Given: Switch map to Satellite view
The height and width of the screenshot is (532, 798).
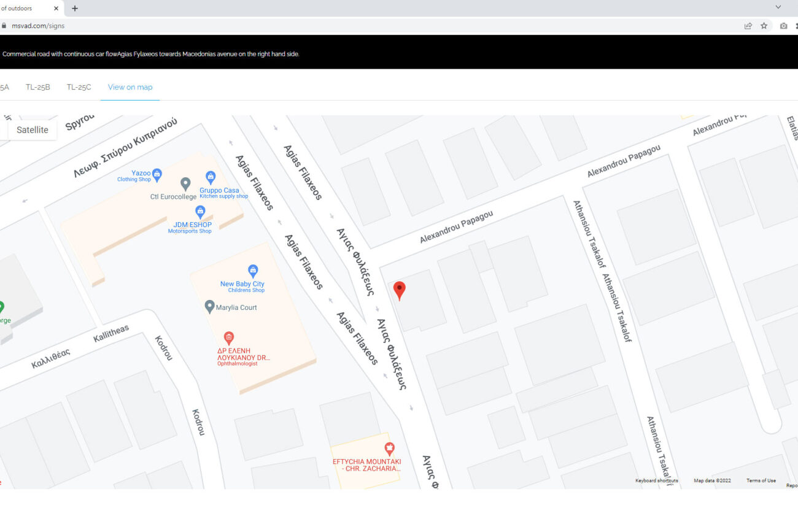Looking at the screenshot, I should (x=33, y=130).
